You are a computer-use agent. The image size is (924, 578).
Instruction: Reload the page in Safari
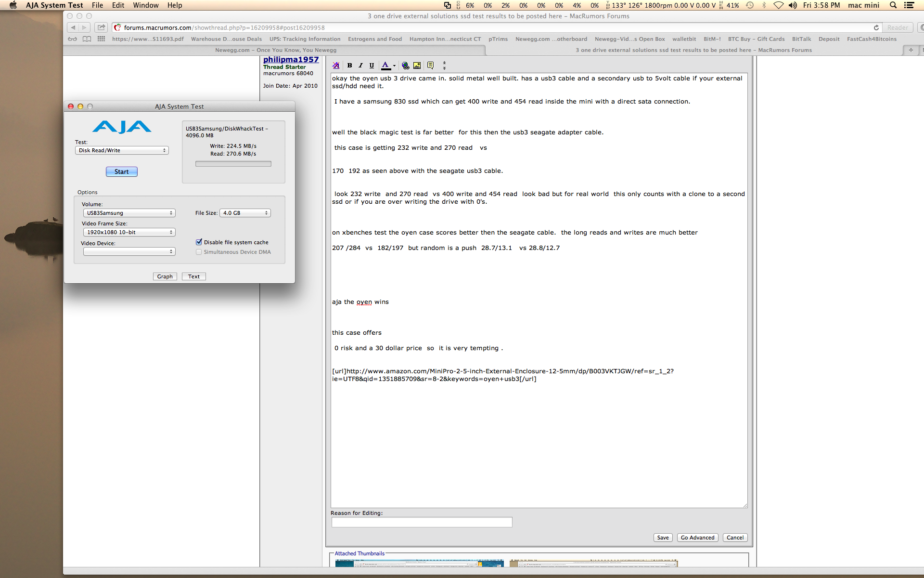point(876,27)
